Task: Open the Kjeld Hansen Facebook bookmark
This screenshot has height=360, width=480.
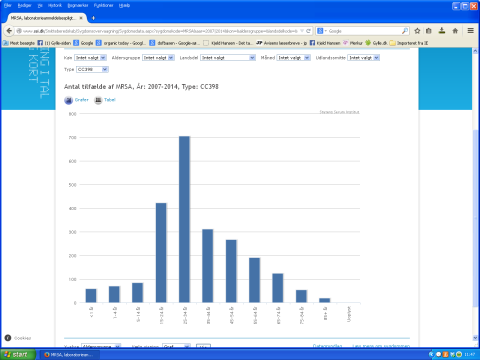Action: click(x=325, y=43)
